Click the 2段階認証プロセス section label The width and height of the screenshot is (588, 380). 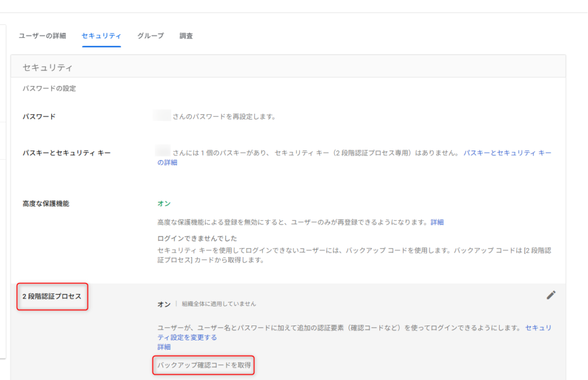(x=52, y=297)
